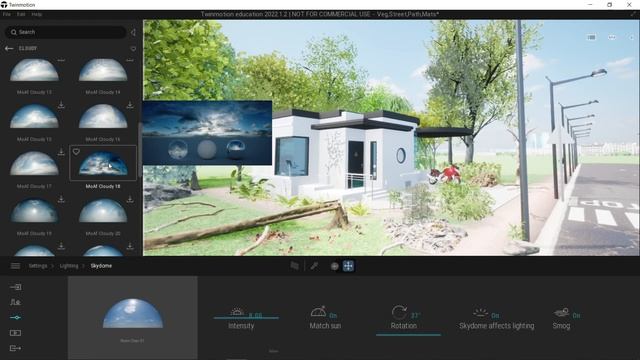This screenshot has width=640, height=360.
Task: Open the Context dock icon
Action: coord(16,302)
